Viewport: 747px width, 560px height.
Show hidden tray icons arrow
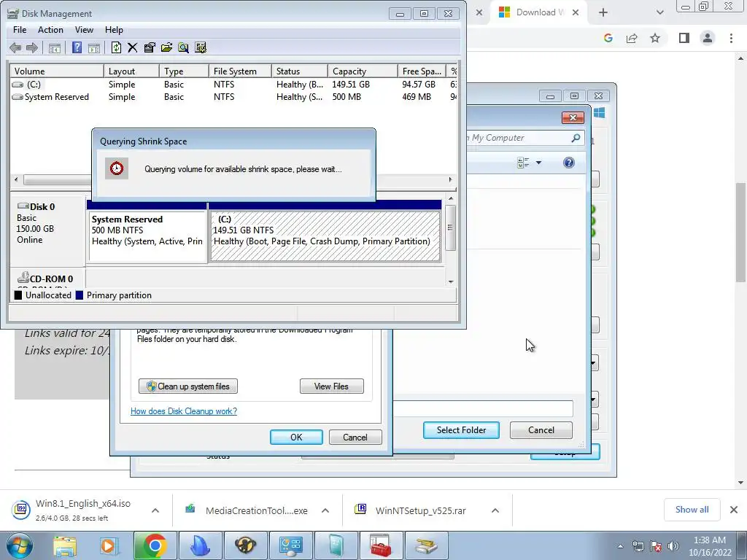(620, 546)
